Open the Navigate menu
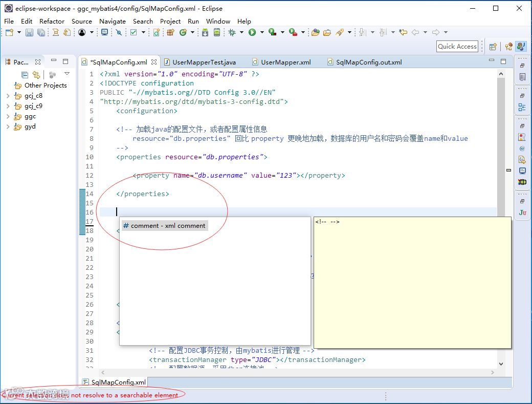The image size is (532, 404). pos(113,21)
